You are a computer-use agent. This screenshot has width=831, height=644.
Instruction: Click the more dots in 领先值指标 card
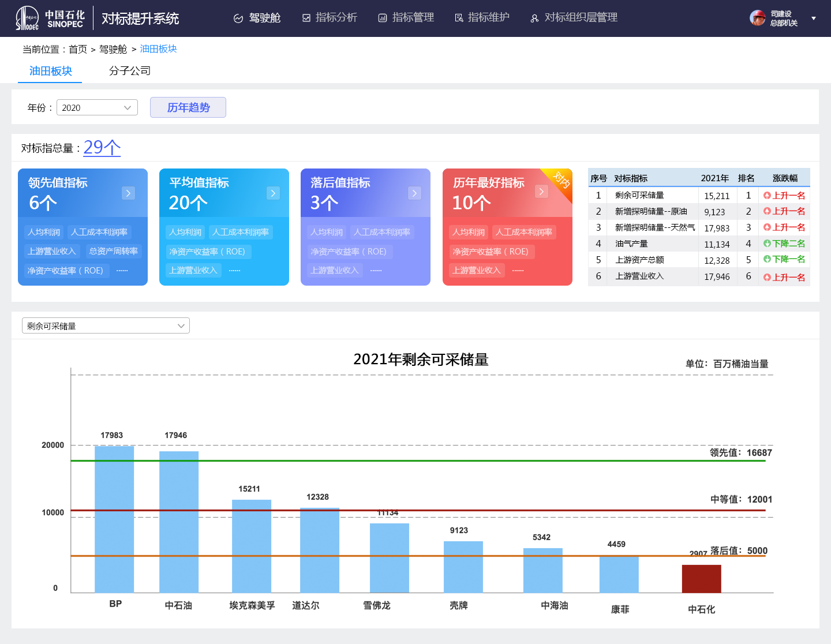[x=122, y=270]
